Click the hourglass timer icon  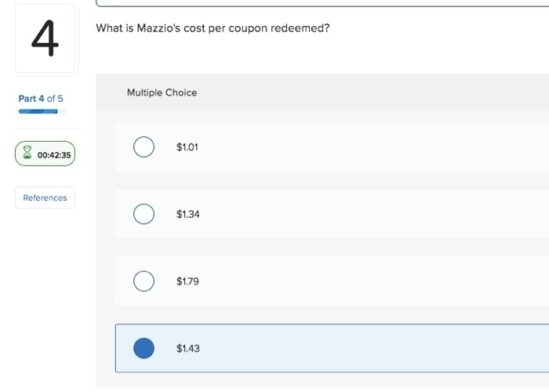(x=27, y=154)
